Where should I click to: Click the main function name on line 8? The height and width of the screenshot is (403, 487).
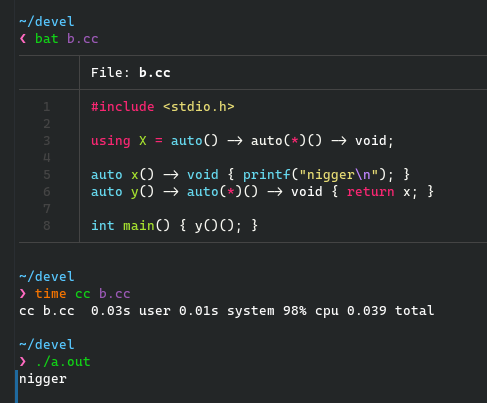coord(139,226)
